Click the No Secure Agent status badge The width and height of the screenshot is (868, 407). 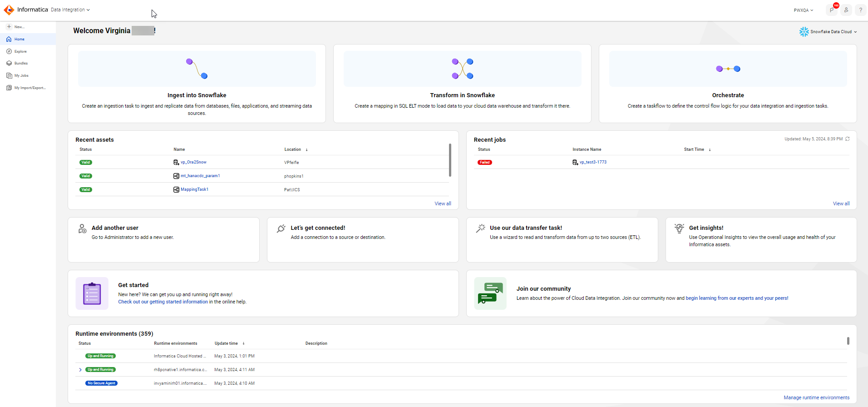click(x=101, y=383)
